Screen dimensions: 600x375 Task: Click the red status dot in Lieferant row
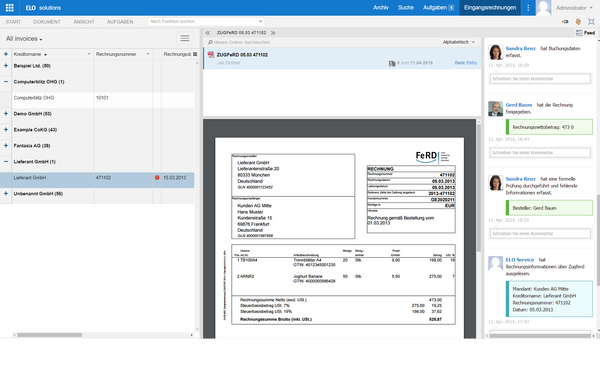pyautogui.click(x=157, y=178)
